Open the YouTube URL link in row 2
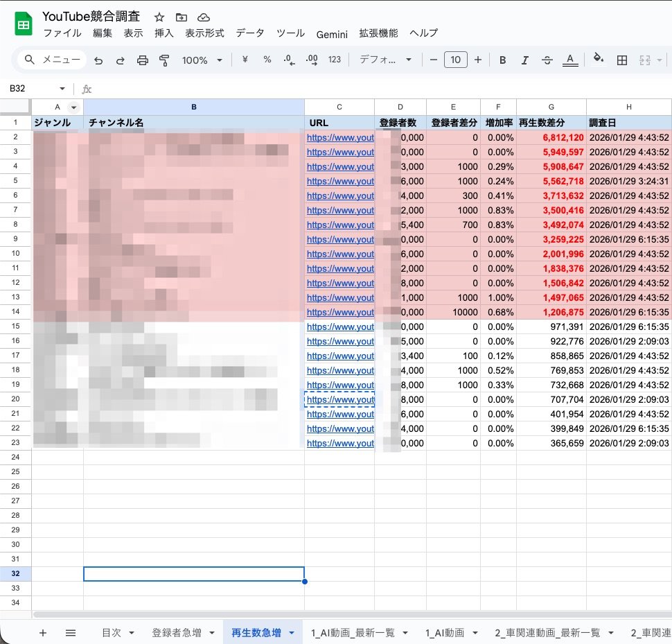 click(x=340, y=137)
